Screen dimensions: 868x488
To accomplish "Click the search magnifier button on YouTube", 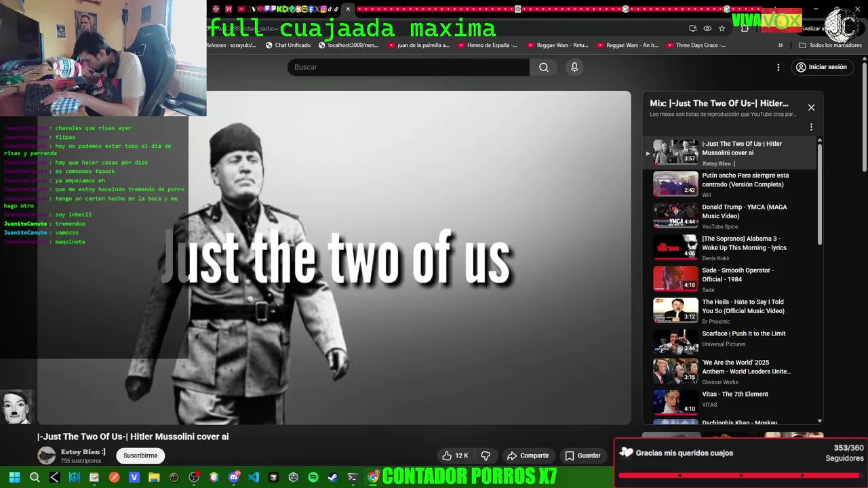I will coord(543,67).
